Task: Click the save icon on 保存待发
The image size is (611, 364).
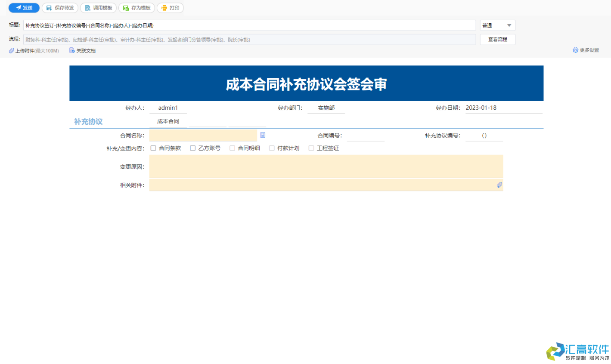Action: tap(49, 8)
